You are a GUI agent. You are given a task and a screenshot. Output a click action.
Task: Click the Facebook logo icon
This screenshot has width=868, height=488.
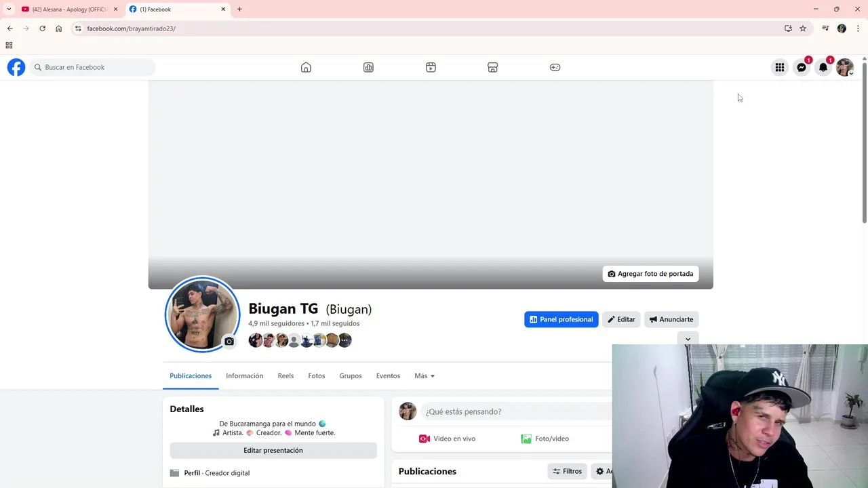pyautogui.click(x=16, y=67)
